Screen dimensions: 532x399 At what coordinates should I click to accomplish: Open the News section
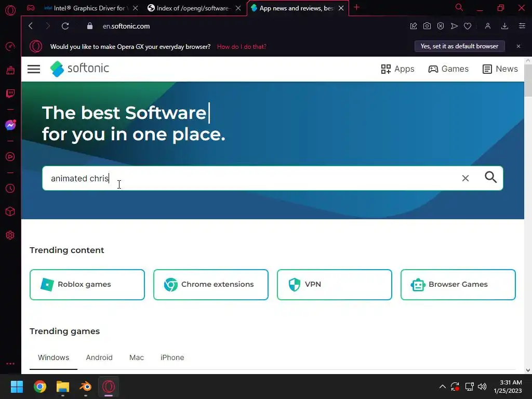point(500,69)
